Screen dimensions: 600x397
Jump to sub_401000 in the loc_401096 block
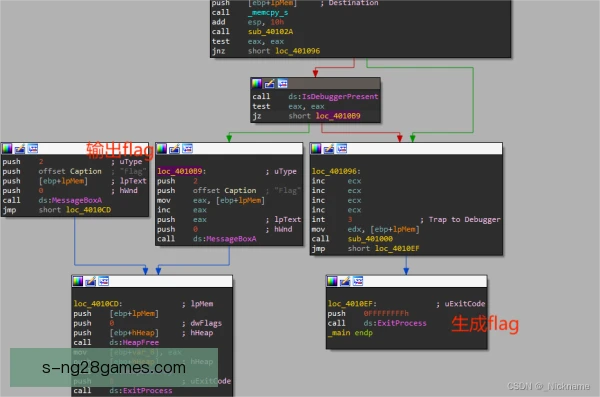[x=370, y=239]
